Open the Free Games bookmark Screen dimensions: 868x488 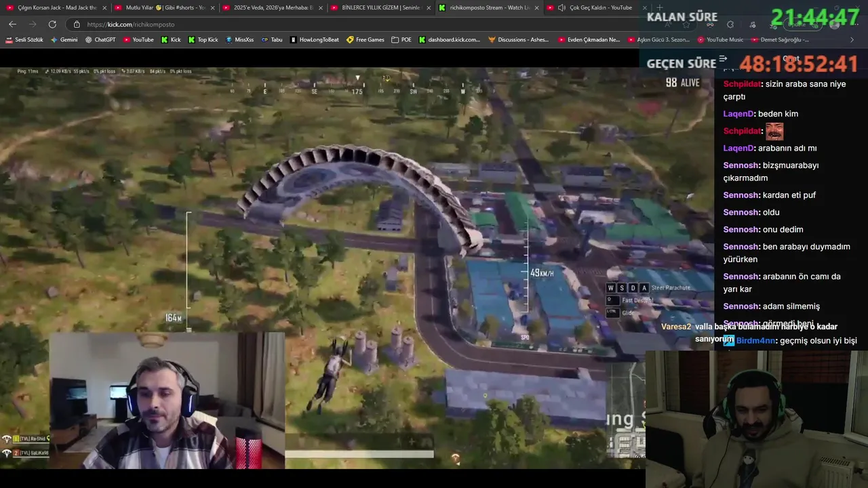click(x=365, y=40)
